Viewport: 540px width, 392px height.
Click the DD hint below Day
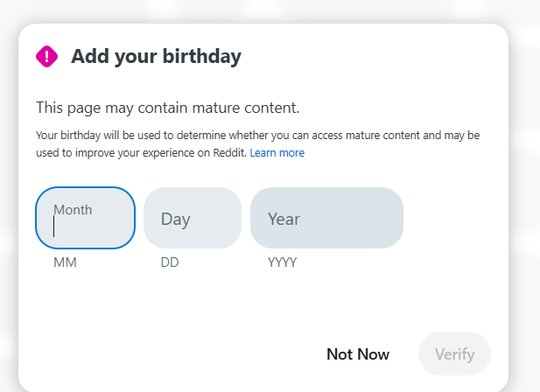click(170, 262)
